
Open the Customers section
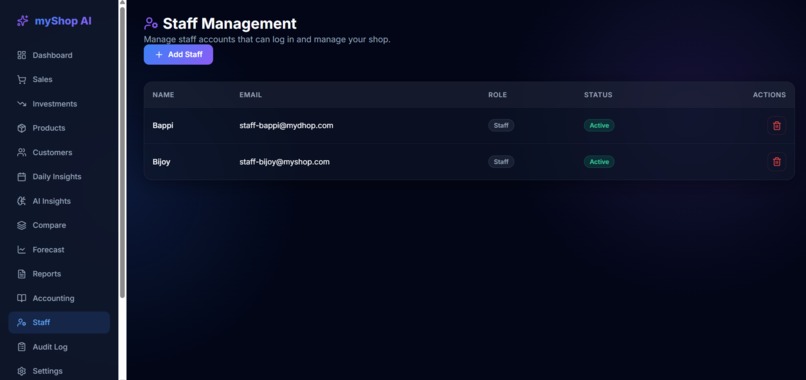pyautogui.click(x=59, y=152)
